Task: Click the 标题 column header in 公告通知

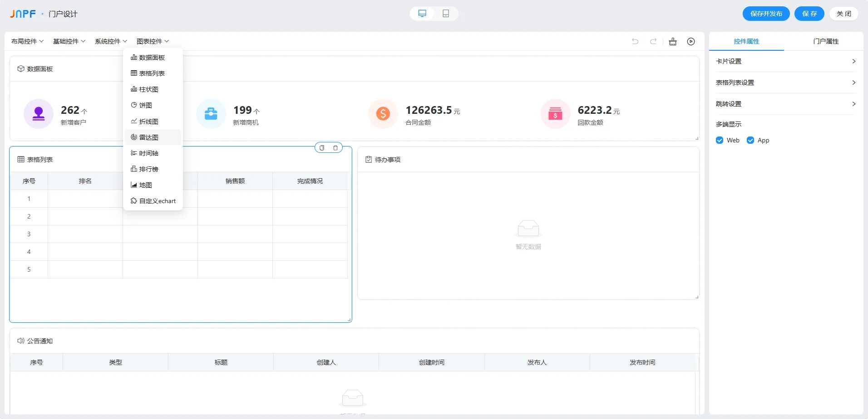Action: click(x=221, y=362)
